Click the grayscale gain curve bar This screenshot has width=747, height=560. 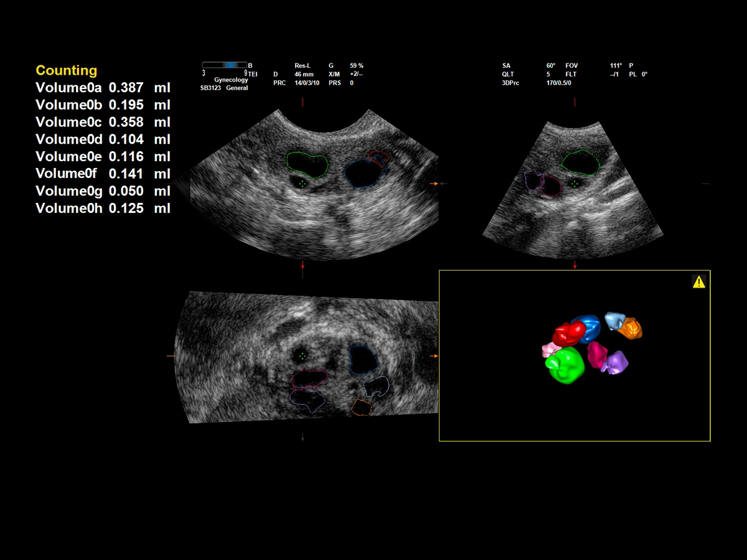click(225, 64)
